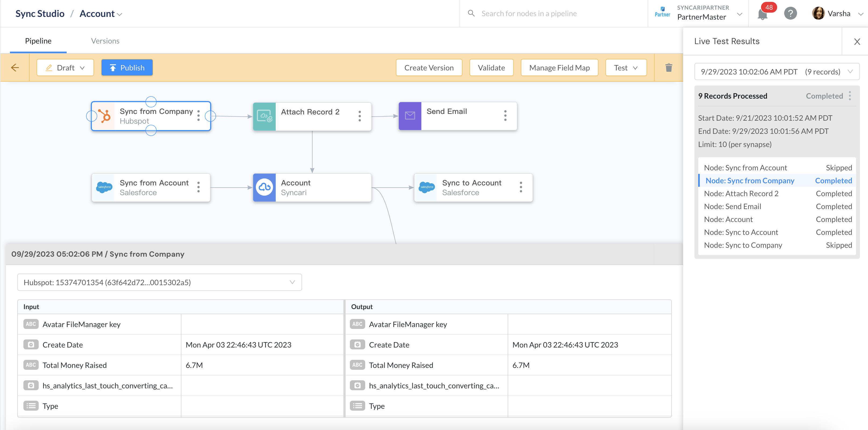The height and width of the screenshot is (430, 868).
Task: Open options menu on Sync to Account node
Action: [x=521, y=187]
